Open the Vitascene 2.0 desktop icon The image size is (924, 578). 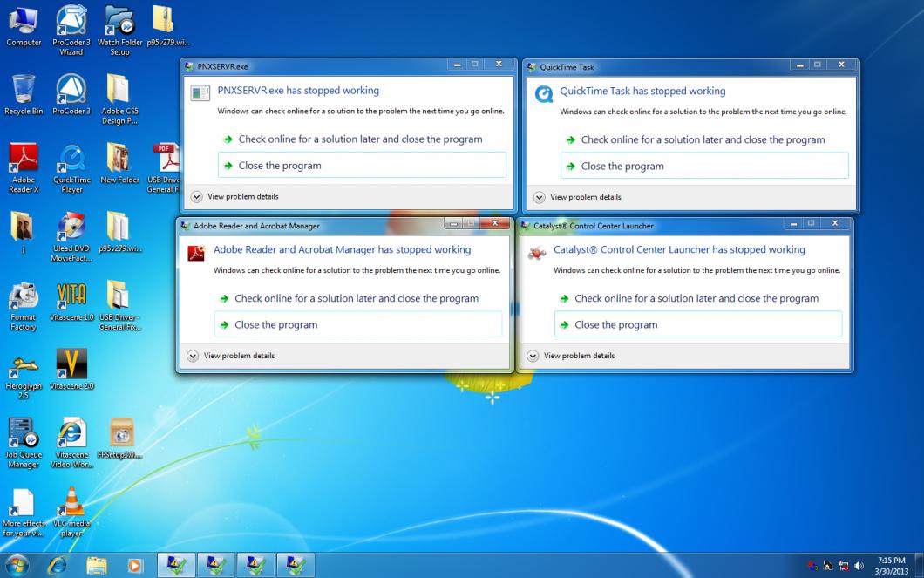click(71, 364)
